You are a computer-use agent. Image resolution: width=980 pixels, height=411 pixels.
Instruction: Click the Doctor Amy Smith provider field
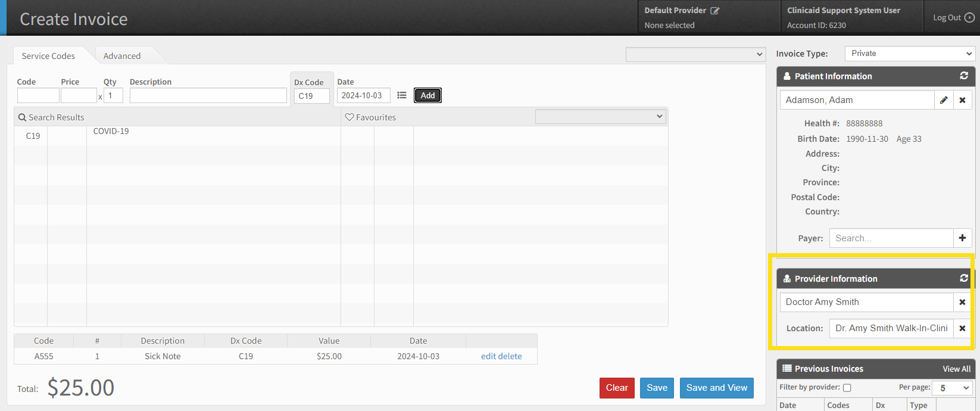point(866,302)
